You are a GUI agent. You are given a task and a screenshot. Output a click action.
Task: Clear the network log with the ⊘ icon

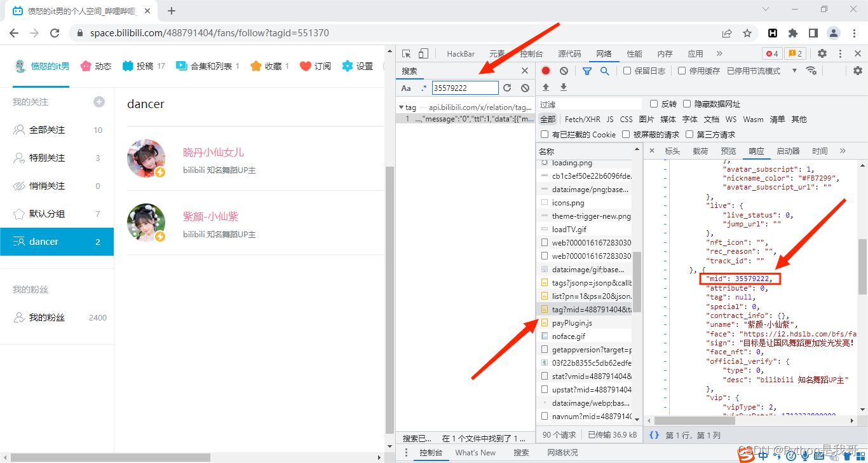click(563, 71)
